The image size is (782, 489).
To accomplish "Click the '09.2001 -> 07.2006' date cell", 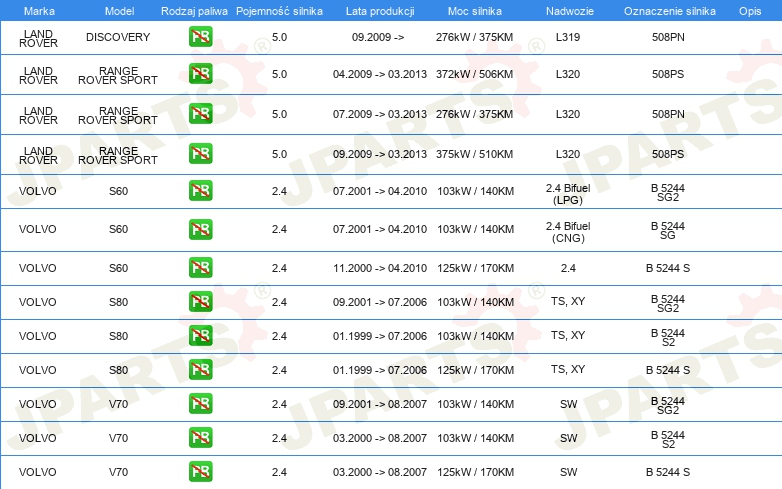I will [380, 302].
